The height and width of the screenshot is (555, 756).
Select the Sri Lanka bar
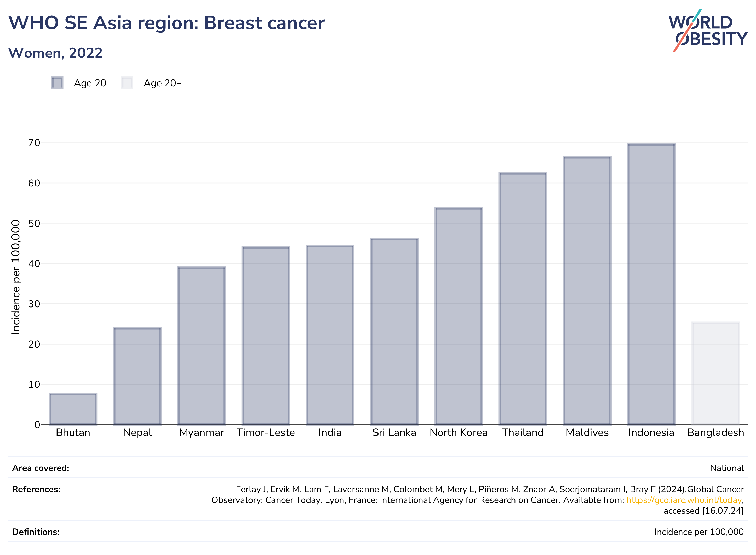(394, 332)
